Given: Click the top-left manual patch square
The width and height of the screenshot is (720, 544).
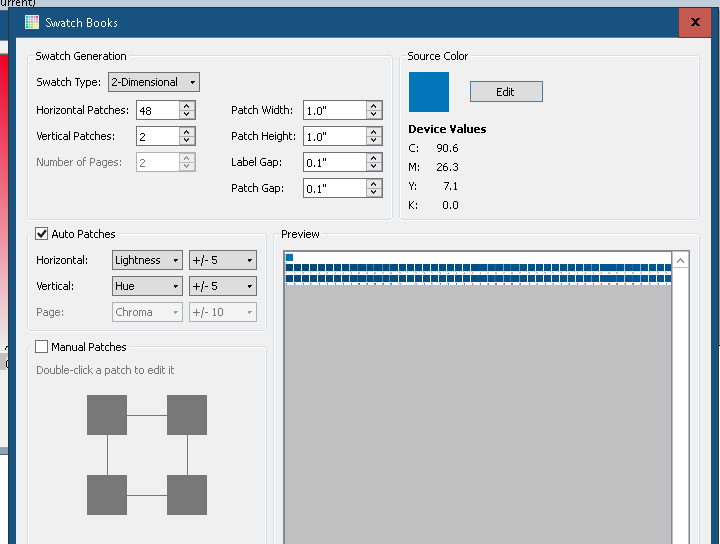Looking at the screenshot, I should [107, 415].
